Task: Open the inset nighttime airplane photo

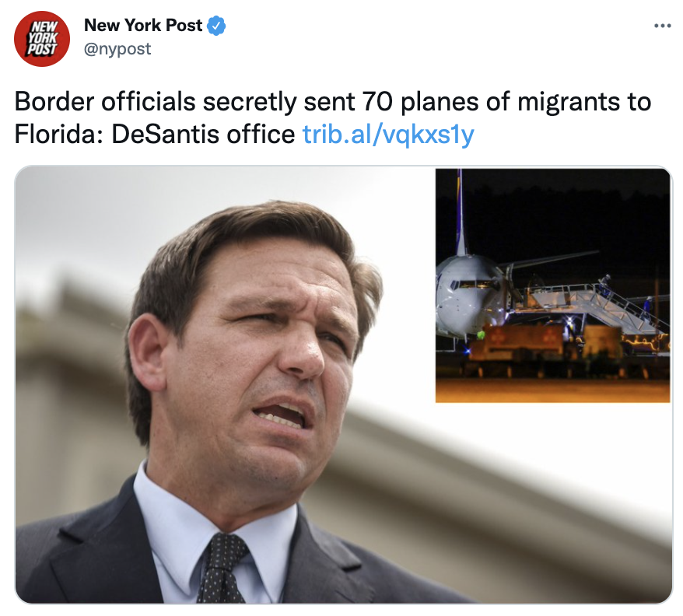Action: point(553,285)
